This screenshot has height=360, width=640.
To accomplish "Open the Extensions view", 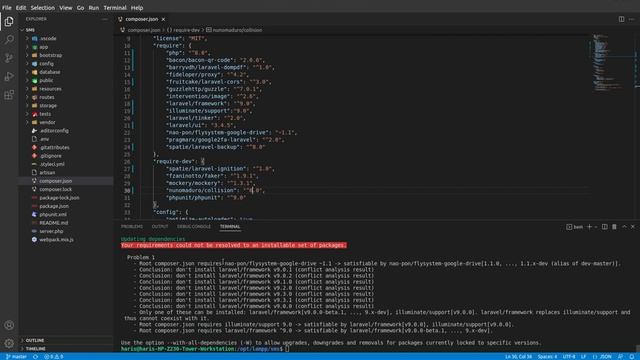I will pos(9,95).
